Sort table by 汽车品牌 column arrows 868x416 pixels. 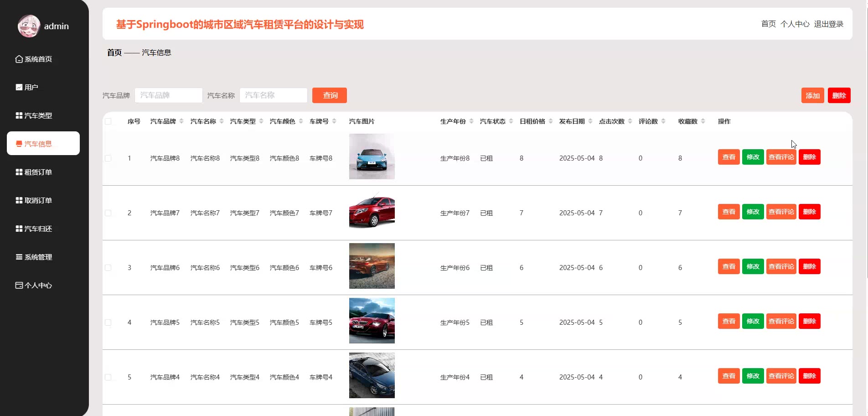181,121
